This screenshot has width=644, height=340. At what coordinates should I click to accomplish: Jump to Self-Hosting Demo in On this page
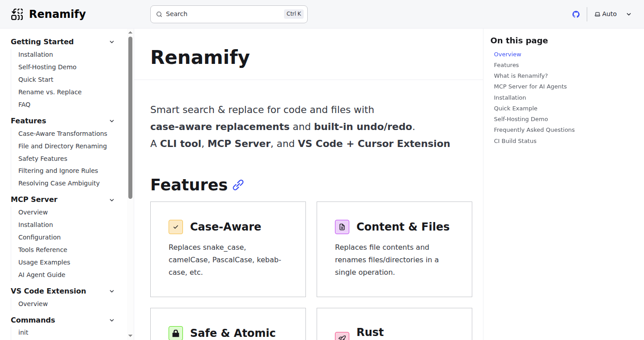pyautogui.click(x=521, y=119)
